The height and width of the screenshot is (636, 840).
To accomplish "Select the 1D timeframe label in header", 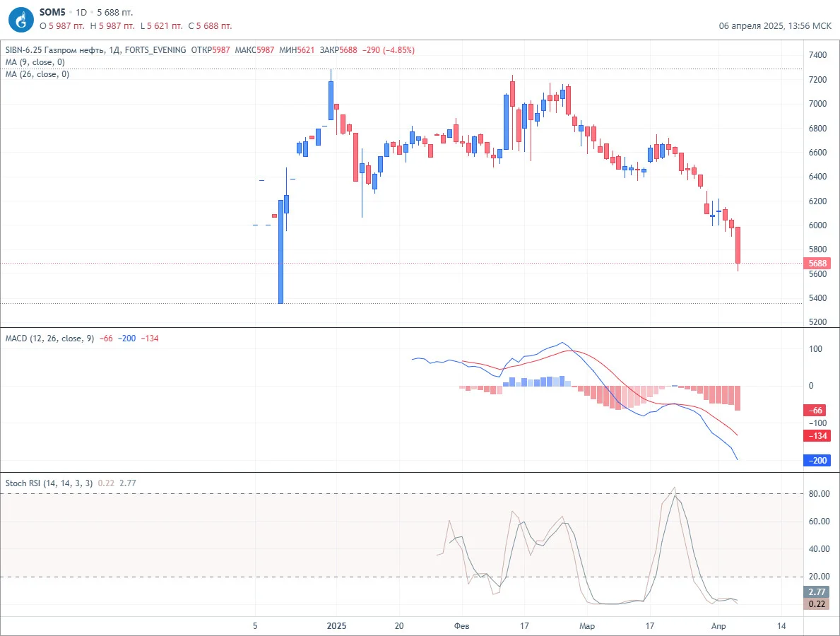I will click(81, 12).
